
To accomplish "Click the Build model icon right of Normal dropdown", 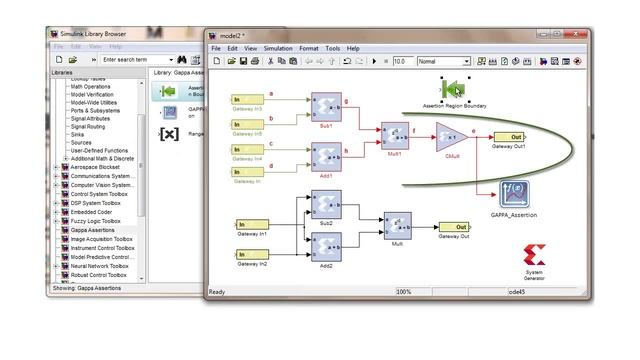I will 482,61.
